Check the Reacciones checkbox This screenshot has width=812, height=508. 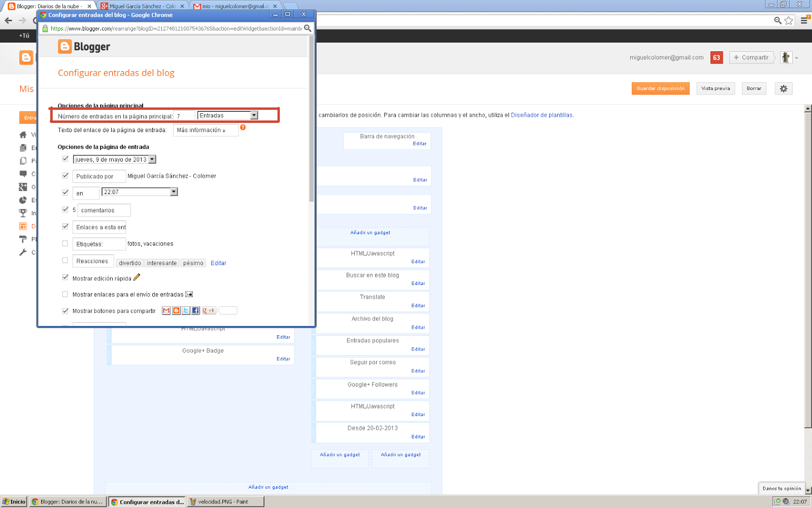[x=65, y=260]
